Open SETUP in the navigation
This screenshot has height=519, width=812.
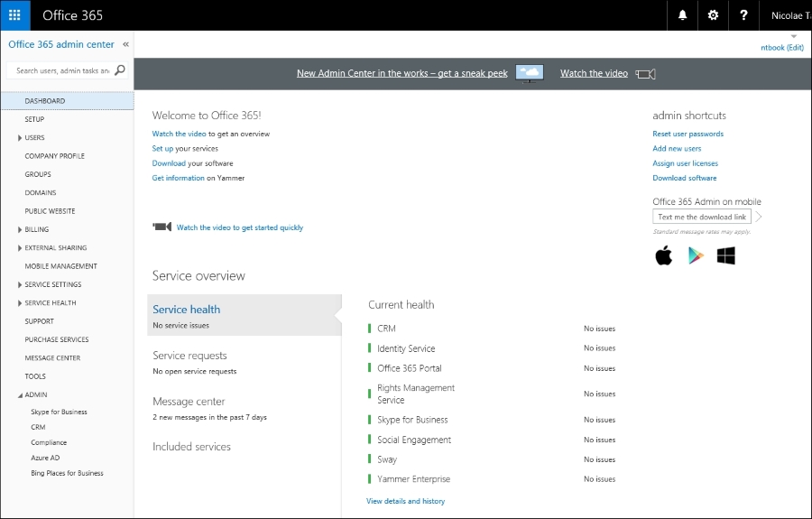(34, 119)
